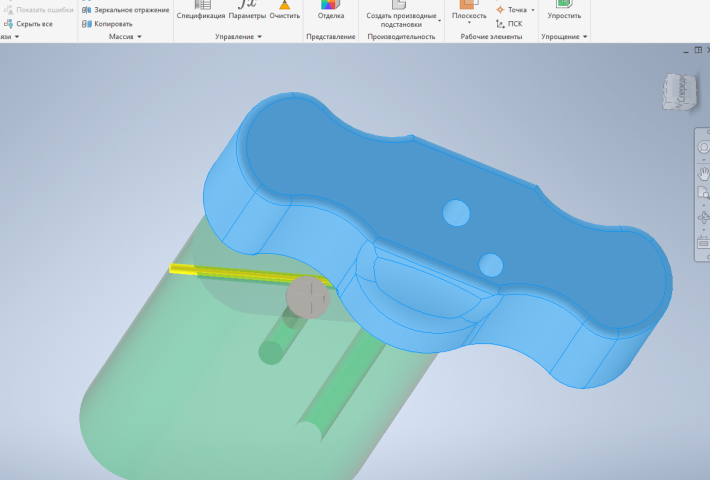The image size is (710, 480).
Task: Click the steering wheel navigation icon
Action: pyautogui.click(x=703, y=148)
